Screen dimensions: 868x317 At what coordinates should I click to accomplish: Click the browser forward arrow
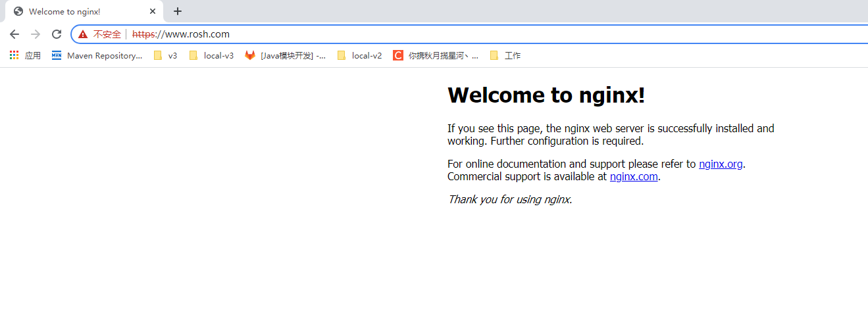36,34
